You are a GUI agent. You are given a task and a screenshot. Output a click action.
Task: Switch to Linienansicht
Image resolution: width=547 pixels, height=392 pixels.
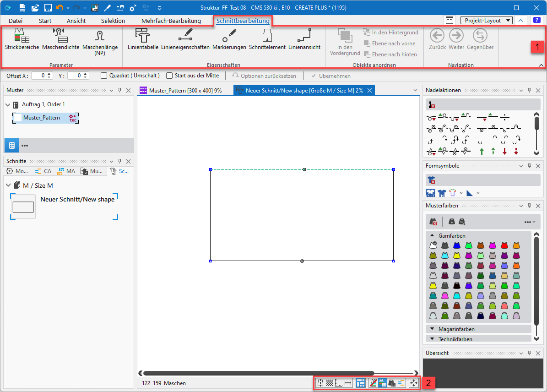tap(304, 38)
